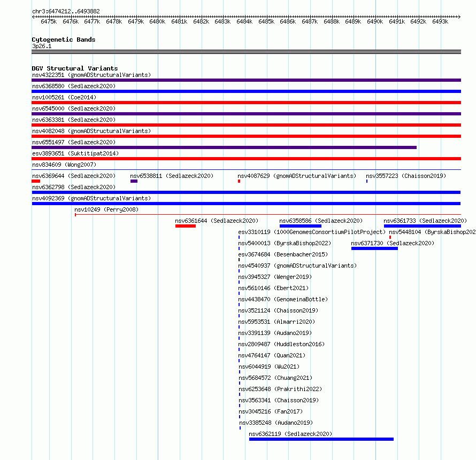Select the blue nsv6358586 feature bar
Image resolution: width=476 pixels, height=460 pixels.
(301, 226)
